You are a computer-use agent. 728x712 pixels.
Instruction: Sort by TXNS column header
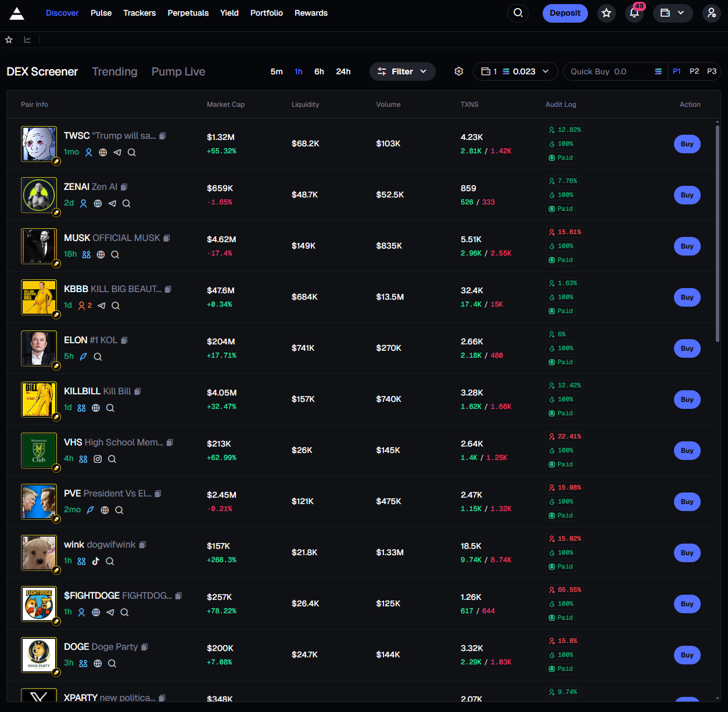click(x=469, y=105)
